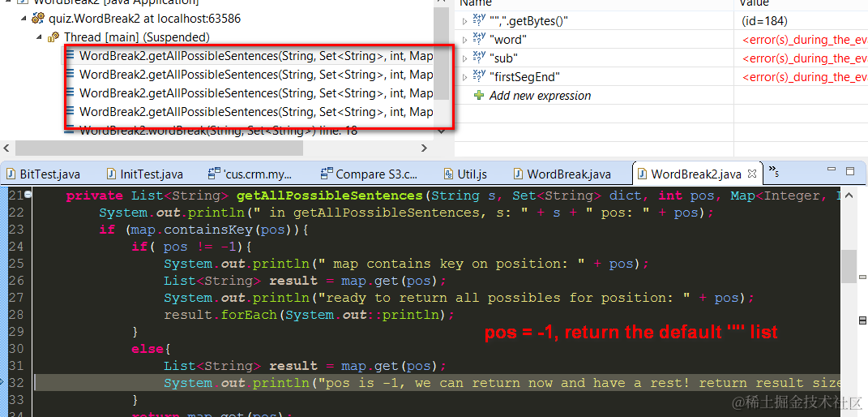Click the Java file icon on WordBreak.java tab
Screen dimensions: 868x417
pos(518,174)
